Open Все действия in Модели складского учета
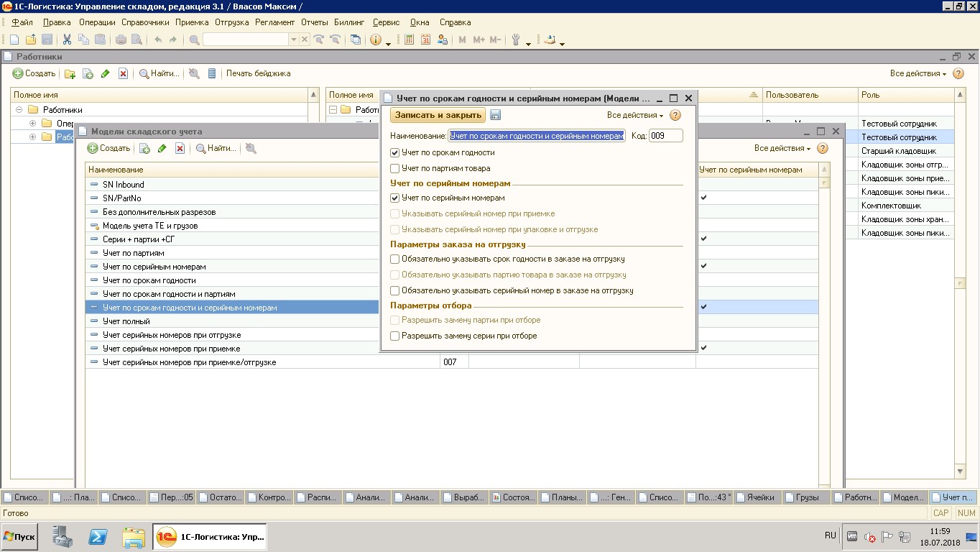Viewport: 980px width, 552px height. pyautogui.click(x=782, y=148)
